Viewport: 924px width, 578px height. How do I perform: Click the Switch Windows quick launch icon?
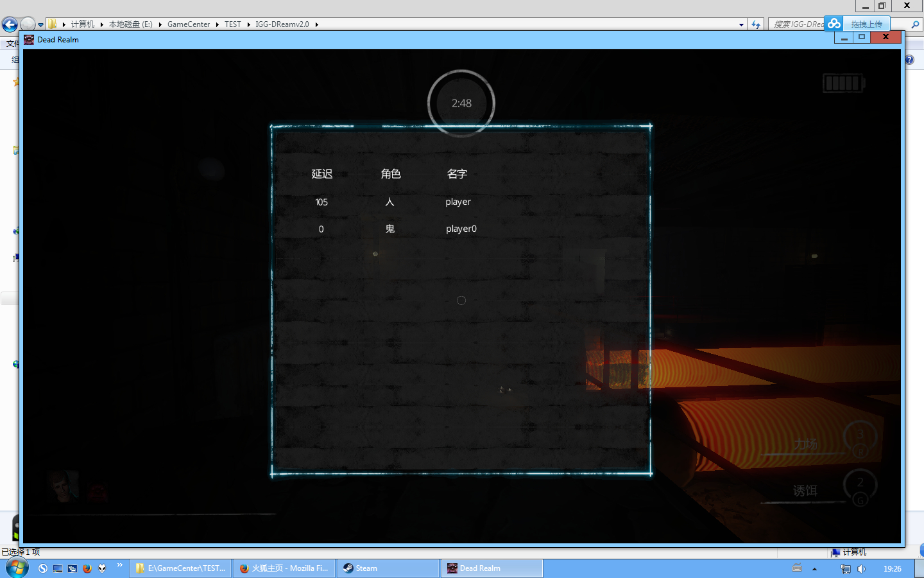coord(73,568)
